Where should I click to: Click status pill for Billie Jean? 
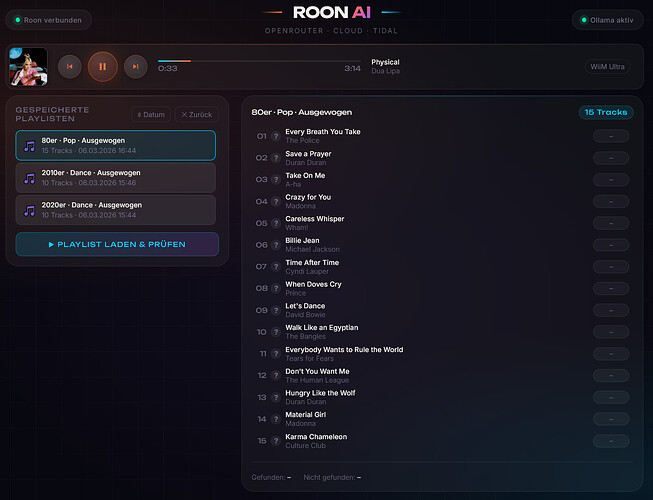(x=611, y=245)
